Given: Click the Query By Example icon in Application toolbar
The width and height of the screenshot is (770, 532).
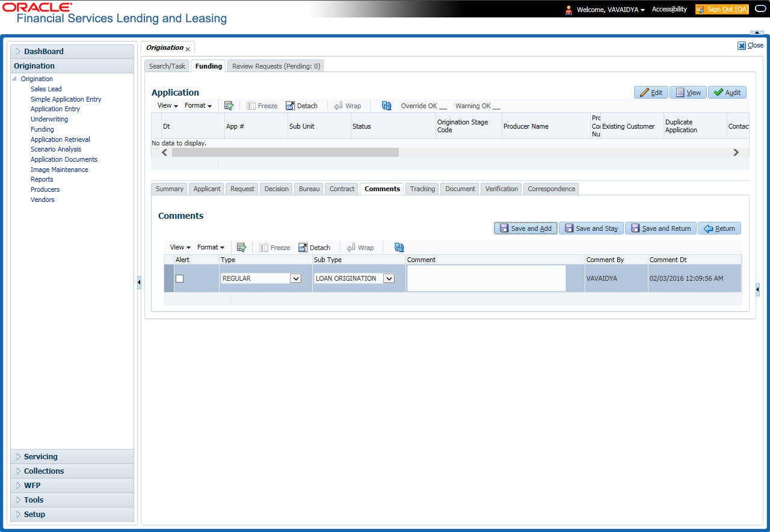Looking at the screenshot, I should pos(229,106).
